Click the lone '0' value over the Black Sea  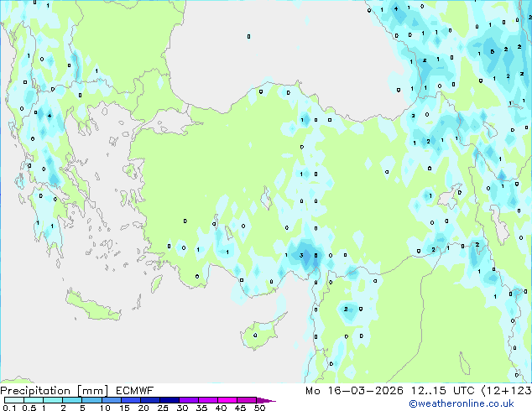point(248,36)
